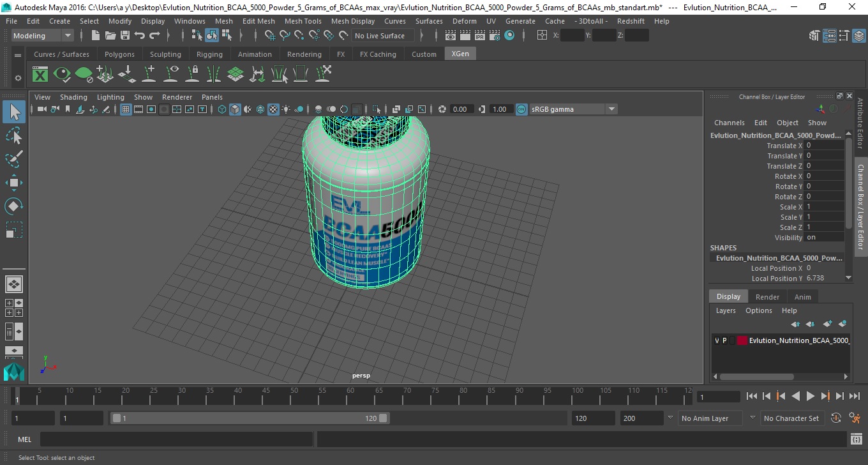
Task: Toggle layer playback P box
Action: click(724, 340)
